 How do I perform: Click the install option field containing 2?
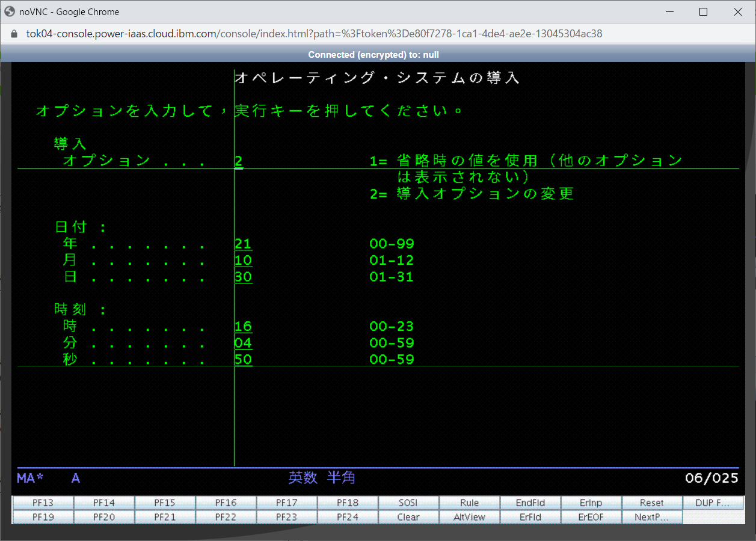238,161
